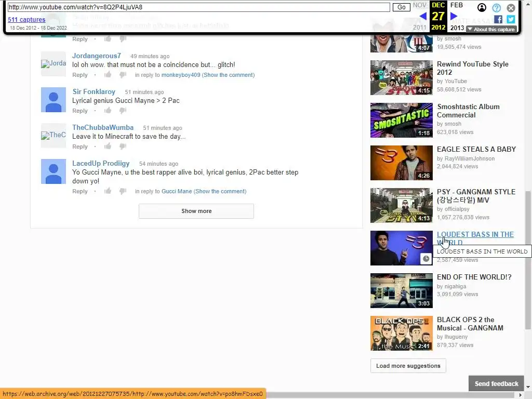
Task: Open Smoshtastic Album Commercial title
Action: pyautogui.click(x=468, y=111)
